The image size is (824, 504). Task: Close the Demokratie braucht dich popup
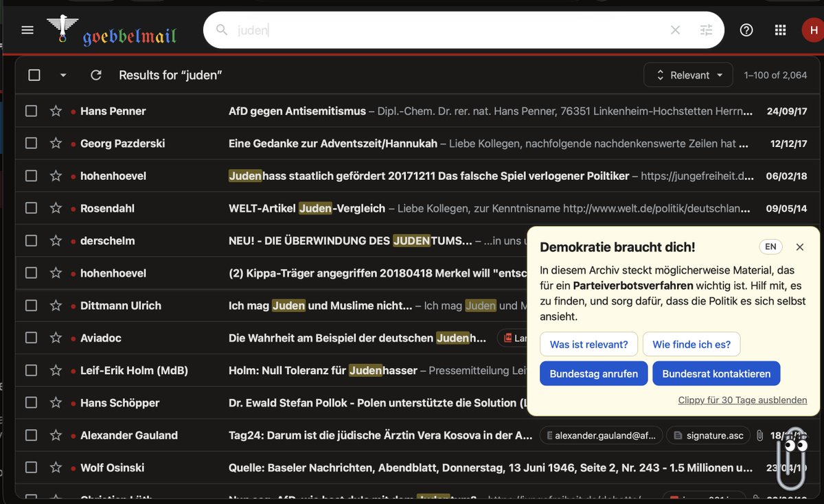tap(799, 247)
